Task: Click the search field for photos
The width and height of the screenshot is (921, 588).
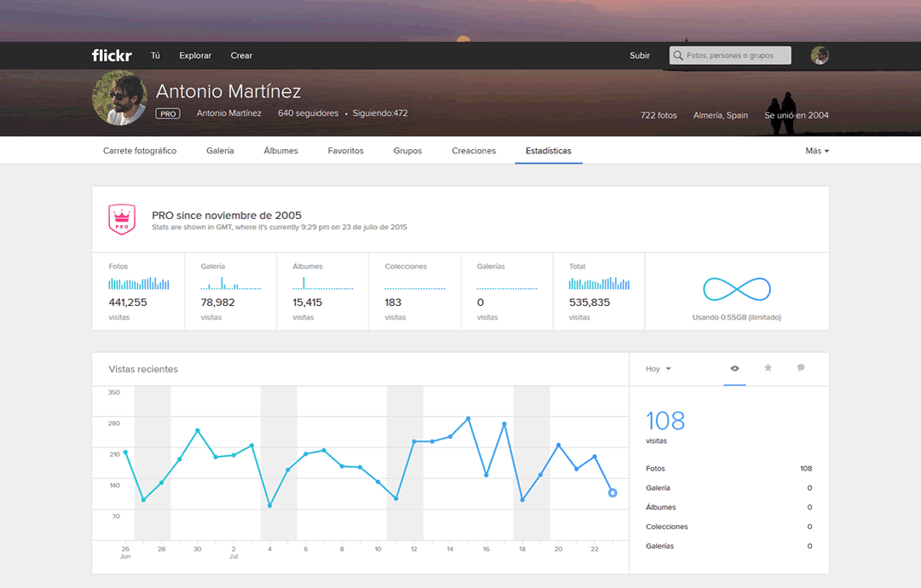Action: pos(730,55)
